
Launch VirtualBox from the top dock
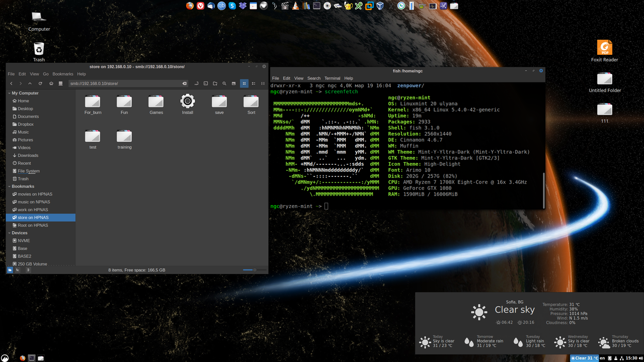click(x=380, y=6)
